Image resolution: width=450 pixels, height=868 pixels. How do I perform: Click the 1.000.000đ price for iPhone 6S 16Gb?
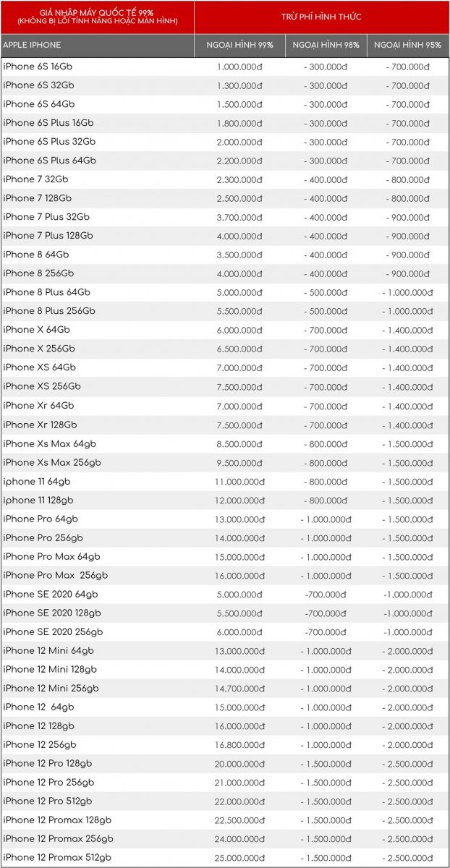239,67
